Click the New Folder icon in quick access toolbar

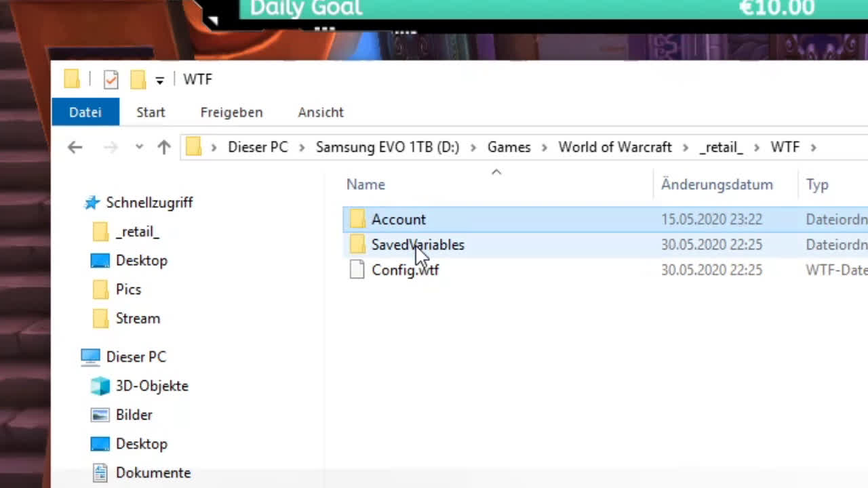click(x=138, y=79)
